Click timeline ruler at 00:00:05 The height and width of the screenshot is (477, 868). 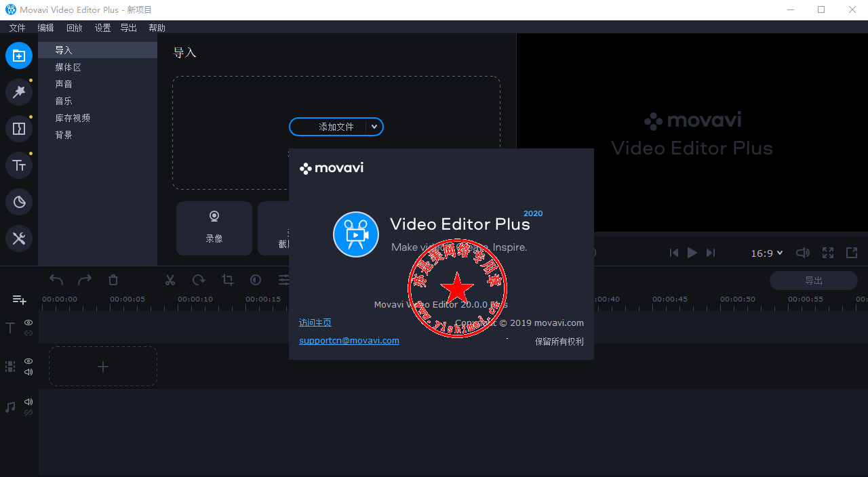(127, 299)
